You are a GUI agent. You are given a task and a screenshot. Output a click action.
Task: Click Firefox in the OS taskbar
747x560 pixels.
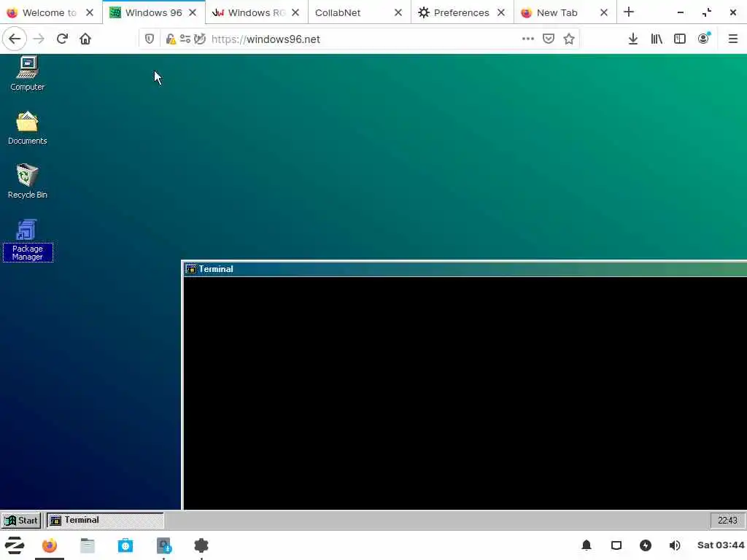pos(50,545)
